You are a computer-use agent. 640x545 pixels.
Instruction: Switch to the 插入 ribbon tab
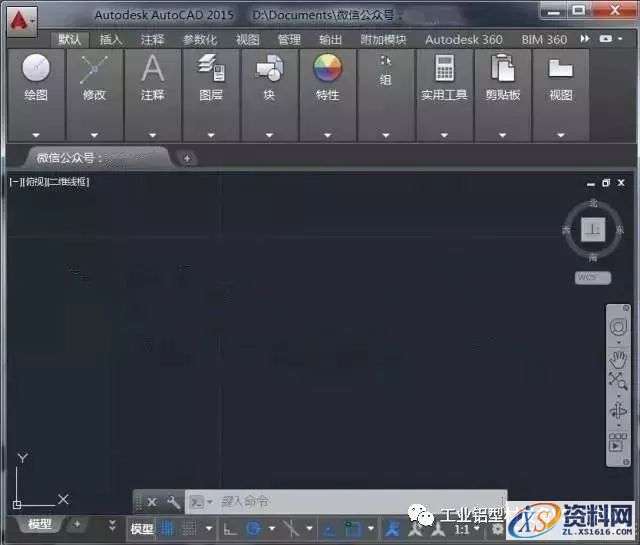tap(111, 40)
